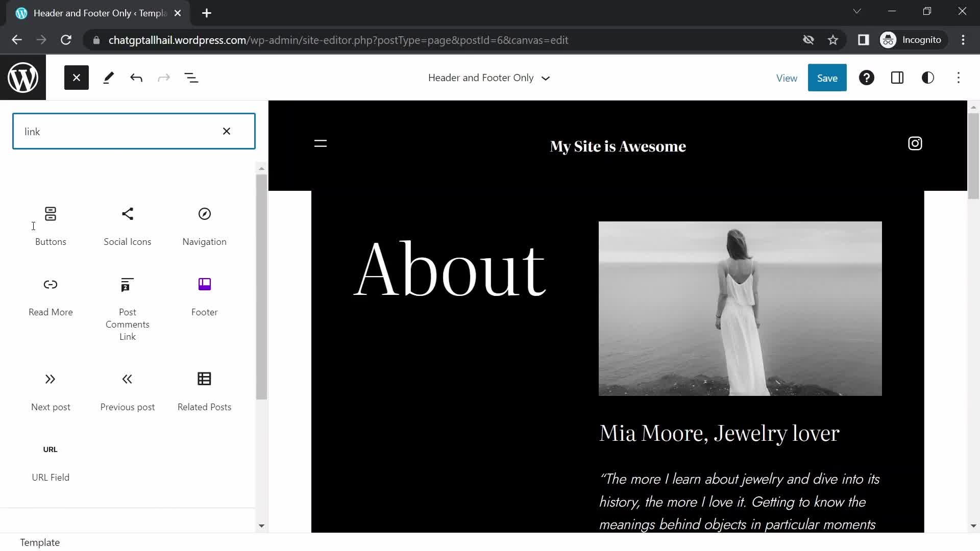Clear the block search field
This screenshot has width=980, height=551.
pos(227,131)
